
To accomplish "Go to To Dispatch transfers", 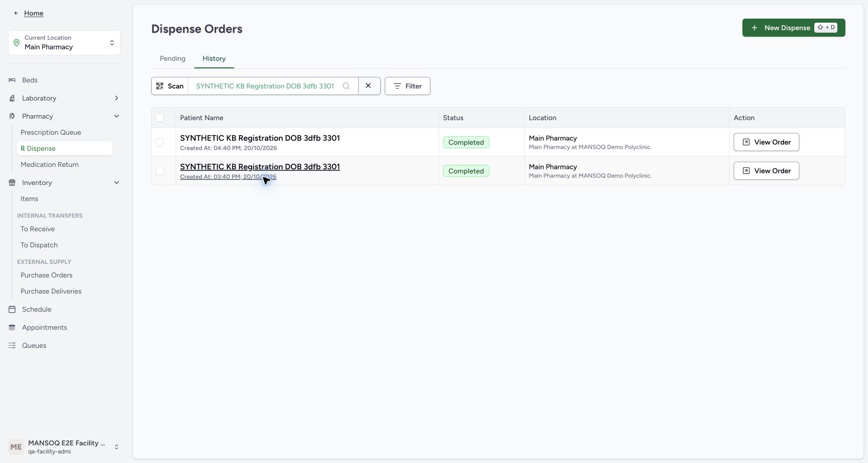I will pos(39,245).
